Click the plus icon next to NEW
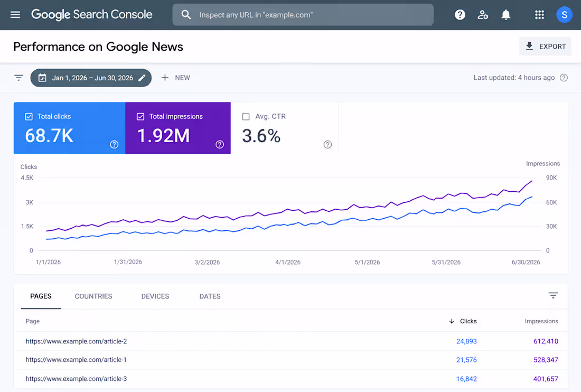Screen dimensions: 581x392 (165, 78)
